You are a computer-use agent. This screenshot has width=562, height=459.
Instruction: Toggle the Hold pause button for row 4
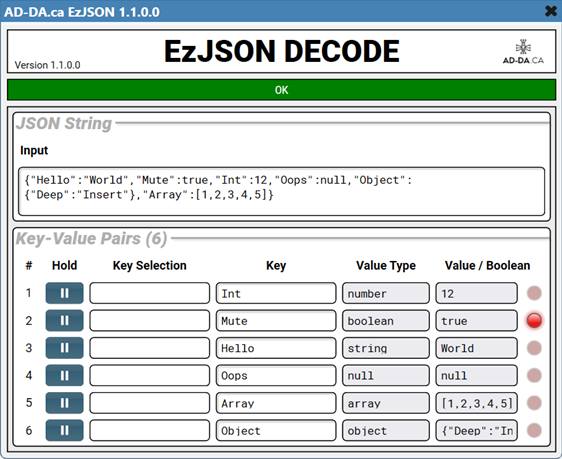[x=65, y=376]
